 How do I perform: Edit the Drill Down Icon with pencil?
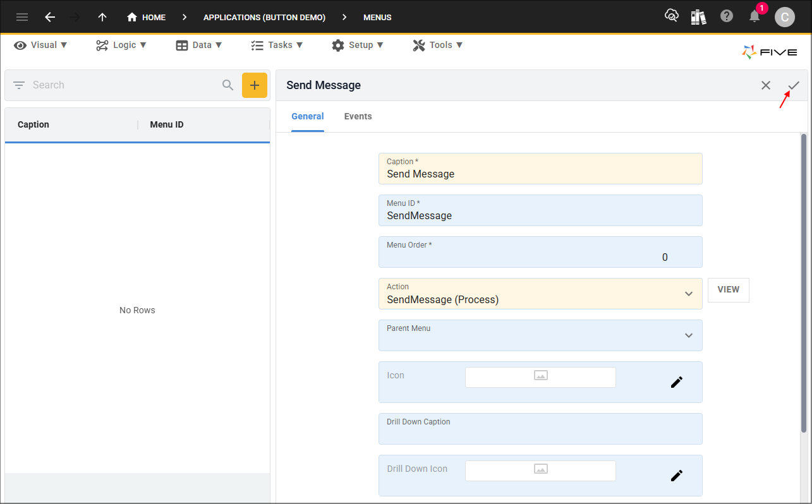(677, 476)
